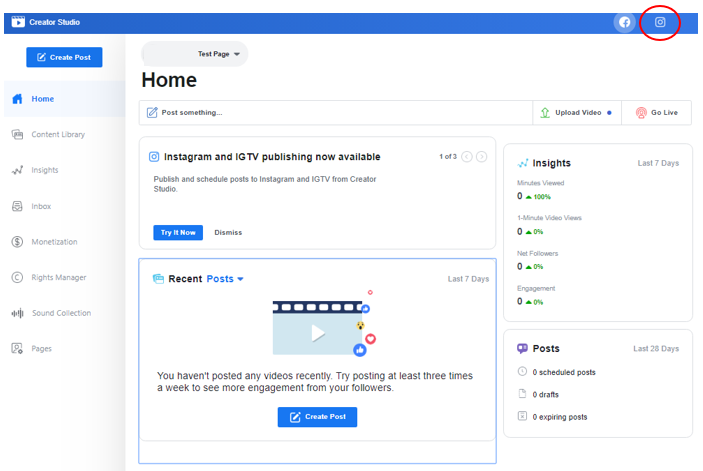Select the Facebook icon in top bar
This screenshot has height=471, width=703.
point(625,22)
